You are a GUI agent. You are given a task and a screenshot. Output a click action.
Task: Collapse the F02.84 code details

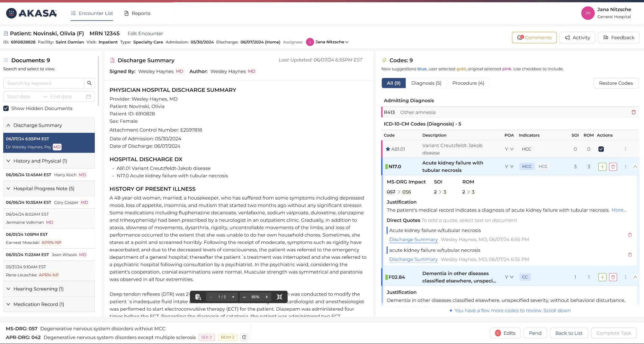coord(635,277)
